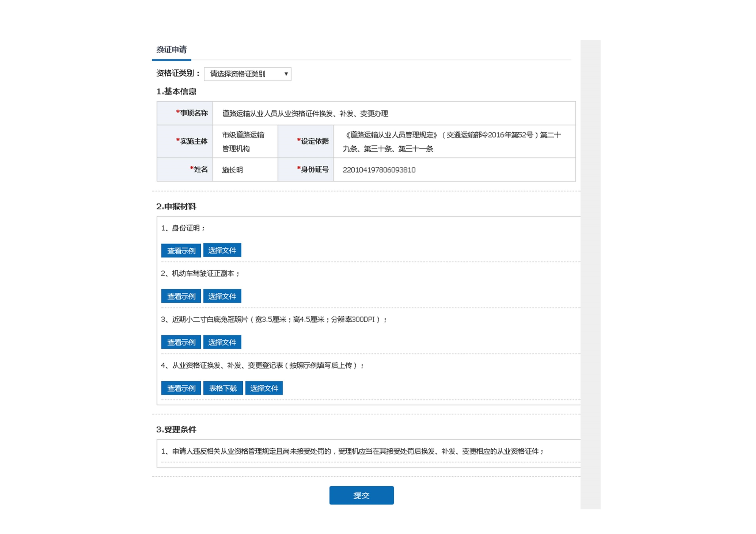
Task: Click 查看示例 for 白底免冠照片
Action: click(x=181, y=342)
